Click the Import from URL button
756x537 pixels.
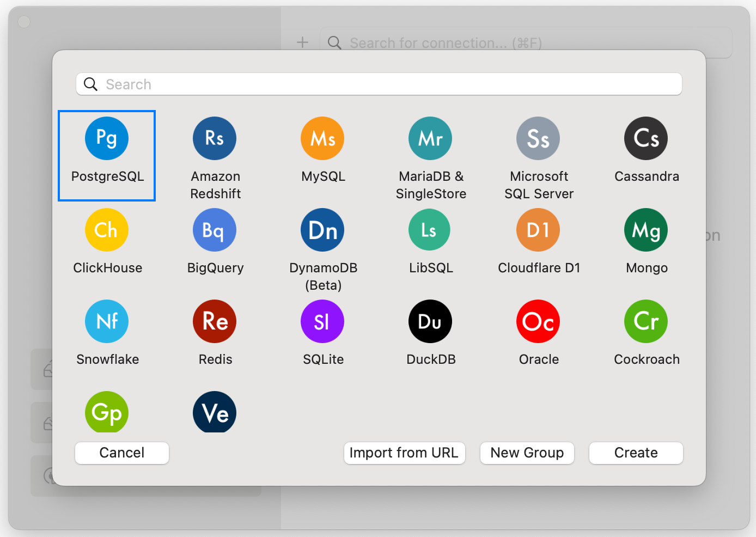(x=405, y=453)
